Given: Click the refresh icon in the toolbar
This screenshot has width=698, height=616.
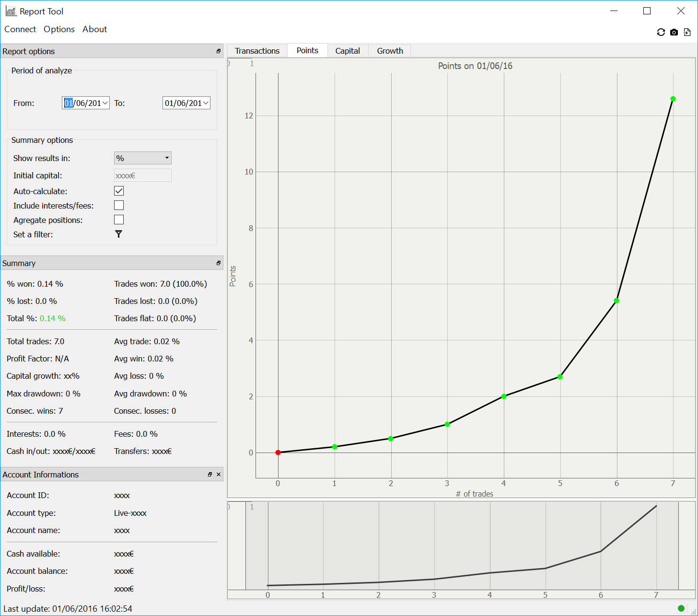Looking at the screenshot, I should (661, 32).
